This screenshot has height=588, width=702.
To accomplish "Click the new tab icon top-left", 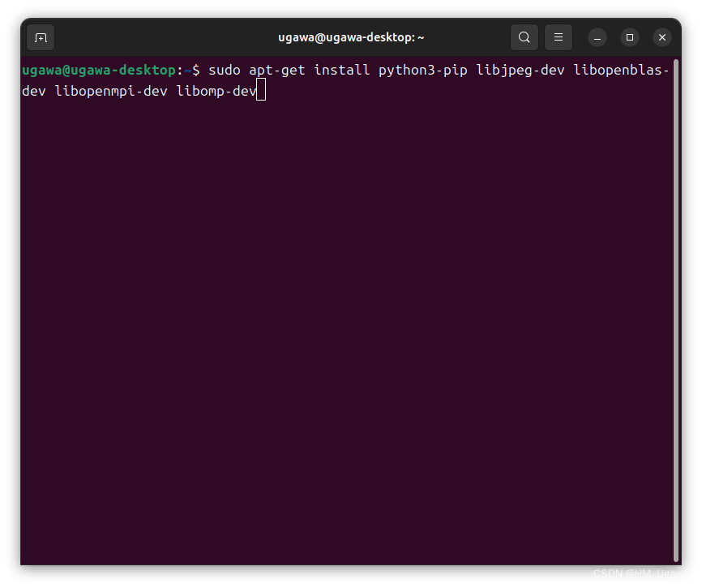I will tap(41, 37).
